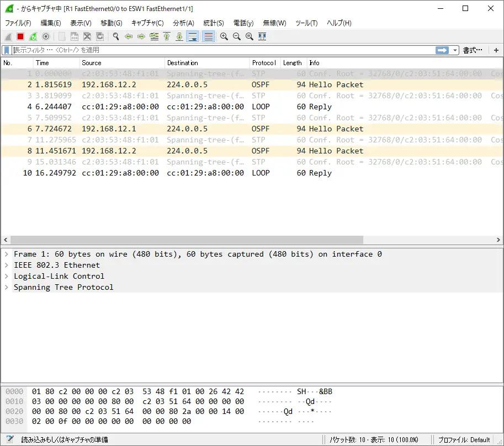Open the 編集(E) menu

pyautogui.click(x=51, y=23)
